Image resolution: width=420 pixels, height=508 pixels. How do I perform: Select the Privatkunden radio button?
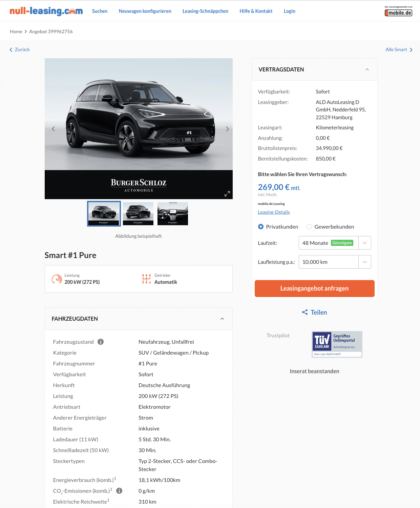click(x=261, y=227)
